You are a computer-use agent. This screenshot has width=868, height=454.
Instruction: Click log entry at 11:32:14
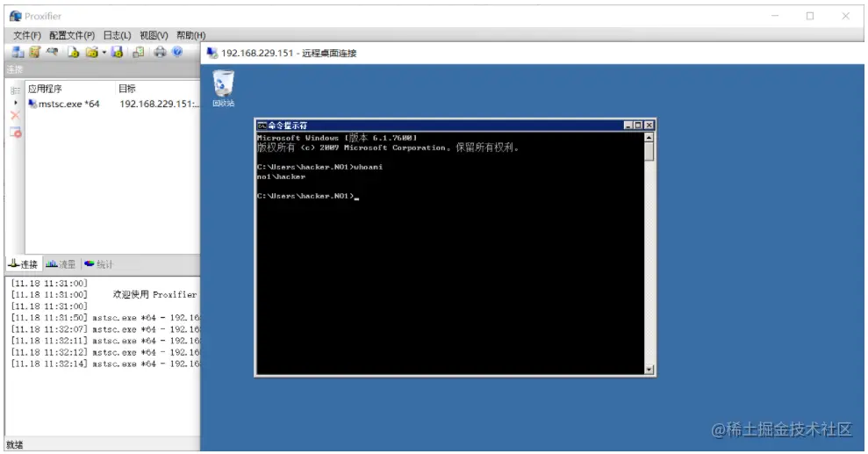(104, 364)
